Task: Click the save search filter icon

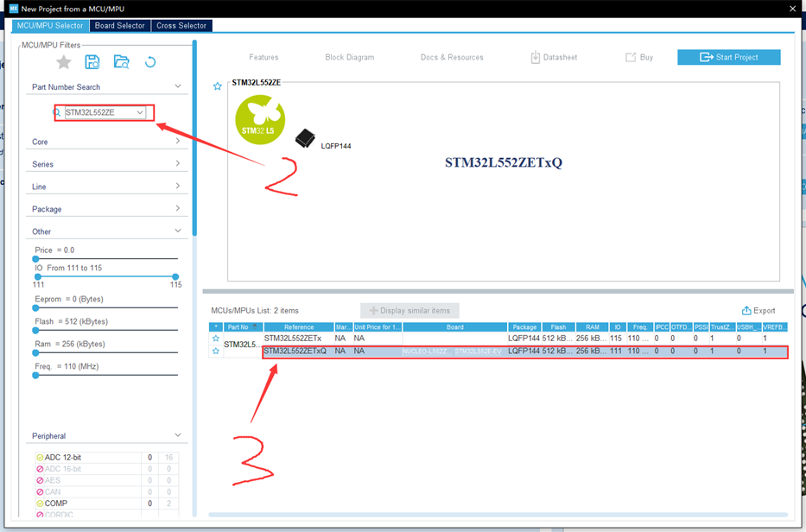Action: 92,62
